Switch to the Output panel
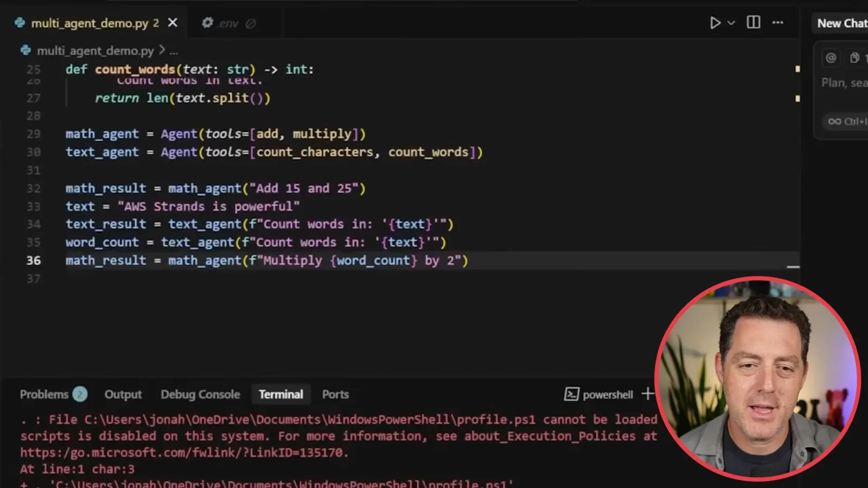 123,394
